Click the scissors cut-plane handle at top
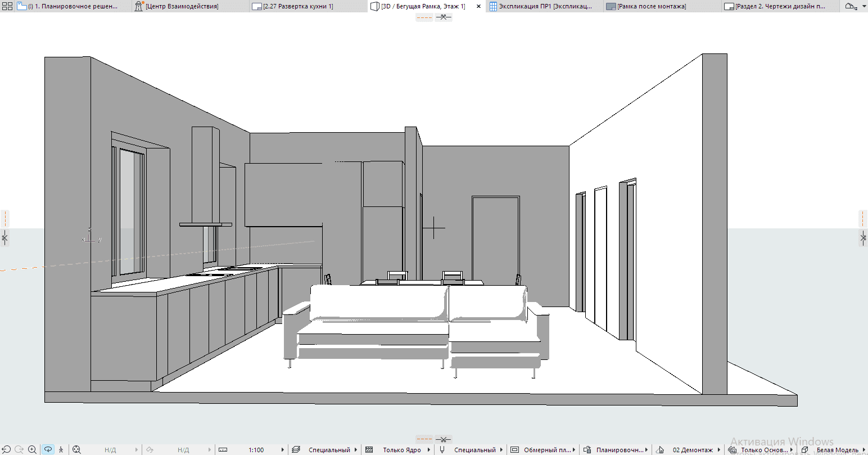 coord(444,17)
